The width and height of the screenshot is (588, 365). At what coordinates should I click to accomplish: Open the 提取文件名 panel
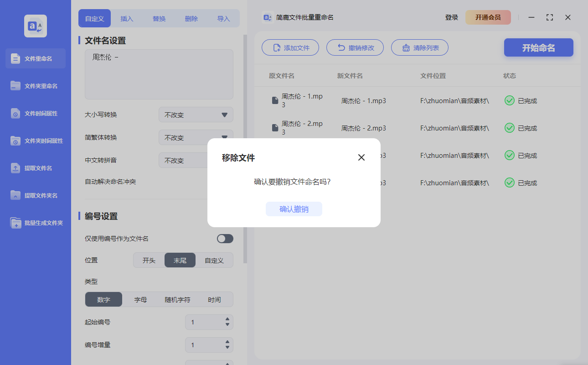pos(35,168)
